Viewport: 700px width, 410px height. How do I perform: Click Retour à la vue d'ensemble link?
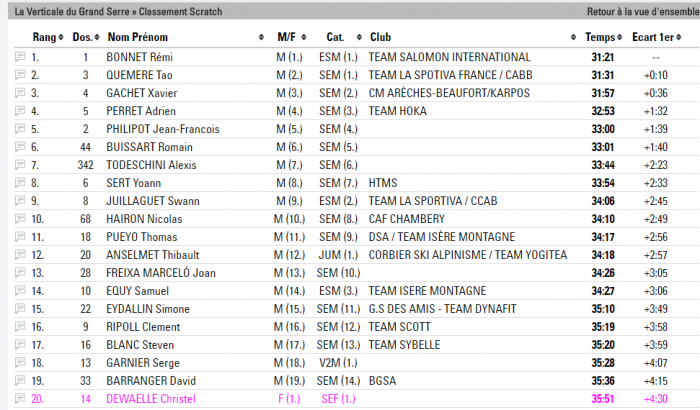point(643,12)
